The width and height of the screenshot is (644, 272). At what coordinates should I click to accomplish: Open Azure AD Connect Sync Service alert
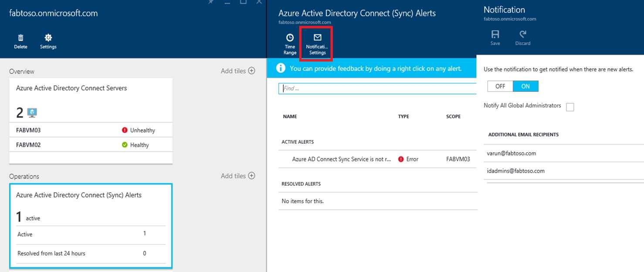pyautogui.click(x=341, y=159)
